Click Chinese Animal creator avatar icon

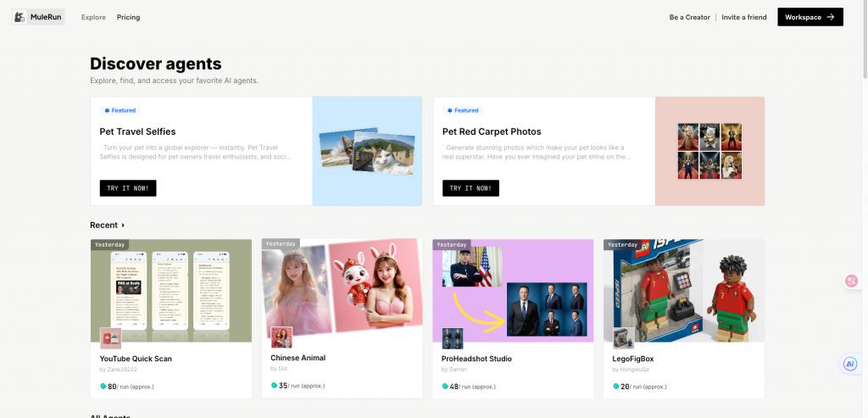point(281,337)
